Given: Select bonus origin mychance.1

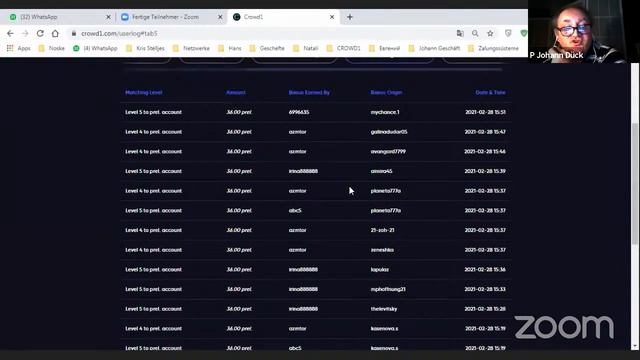Looking at the screenshot, I should [x=385, y=112].
